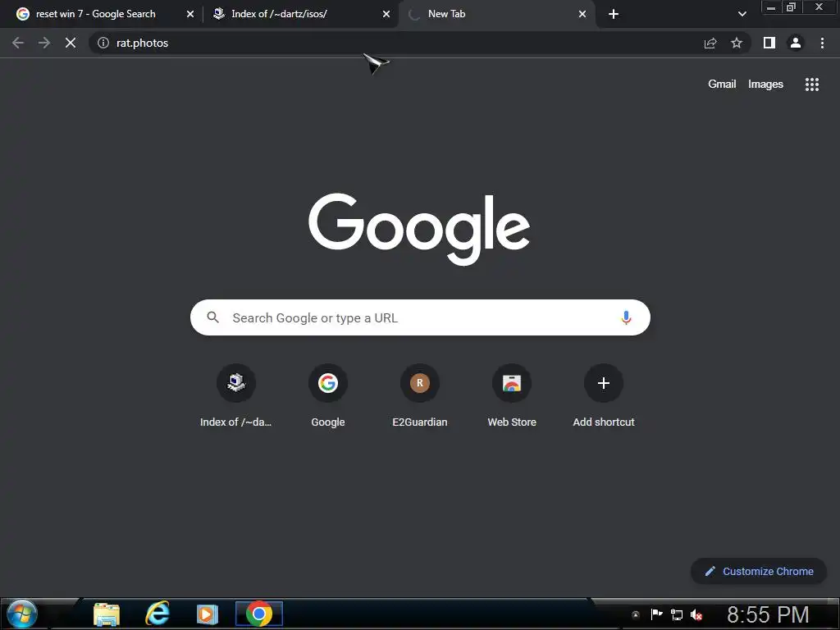This screenshot has width=840, height=630.
Task: Open the Gmail link
Action: click(722, 84)
